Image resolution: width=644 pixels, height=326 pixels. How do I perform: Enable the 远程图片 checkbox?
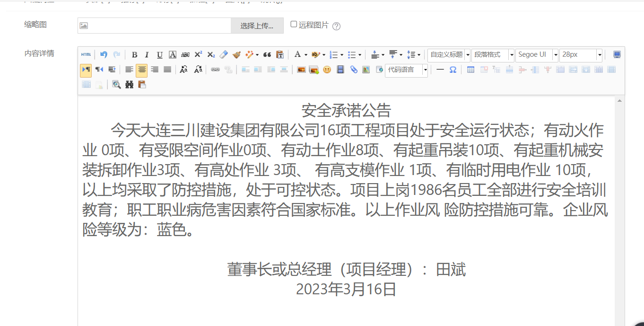click(294, 24)
